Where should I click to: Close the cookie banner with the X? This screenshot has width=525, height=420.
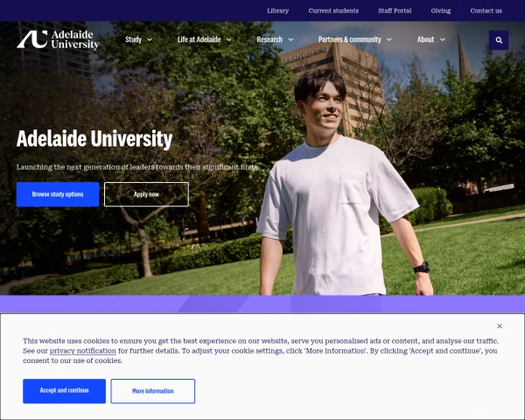[x=500, y=325]
